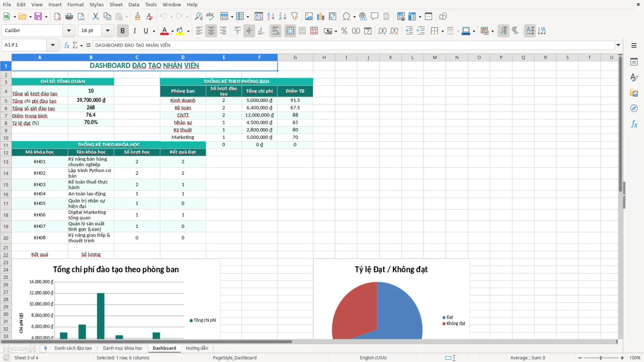Click English (USA) language in status bar
The width and height of the screenshot is (644, 362).
[x=373, y=358]
